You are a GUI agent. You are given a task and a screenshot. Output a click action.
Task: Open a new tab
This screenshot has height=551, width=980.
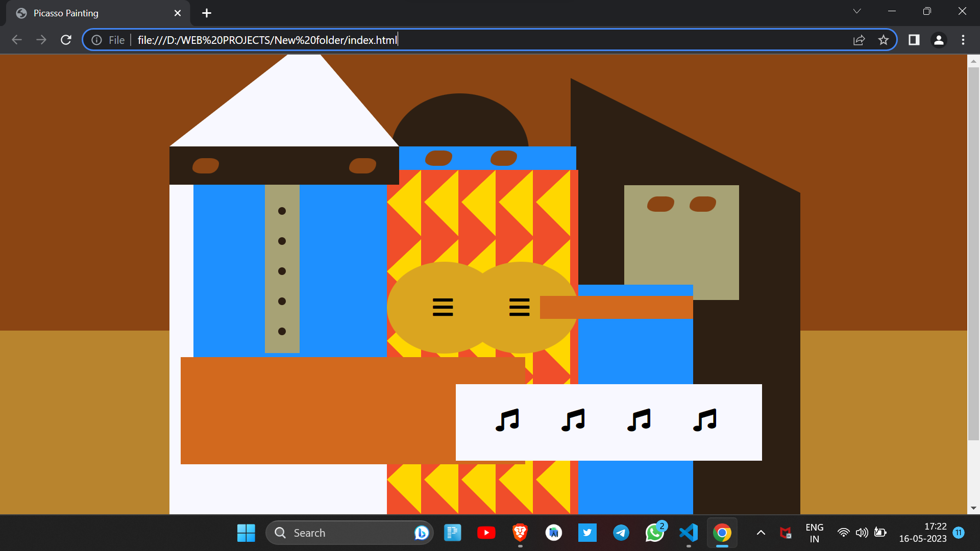pos(206,13)
